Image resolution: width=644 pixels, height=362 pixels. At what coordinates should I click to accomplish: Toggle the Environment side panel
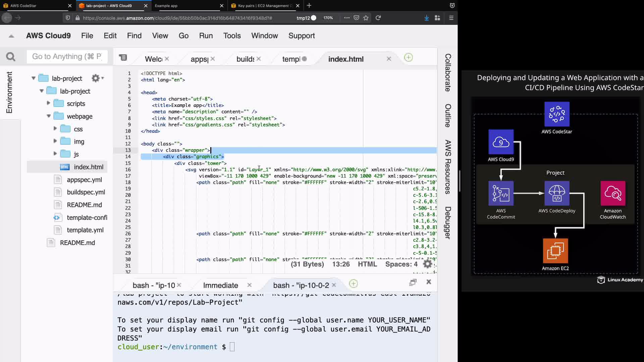click(9, 92)
